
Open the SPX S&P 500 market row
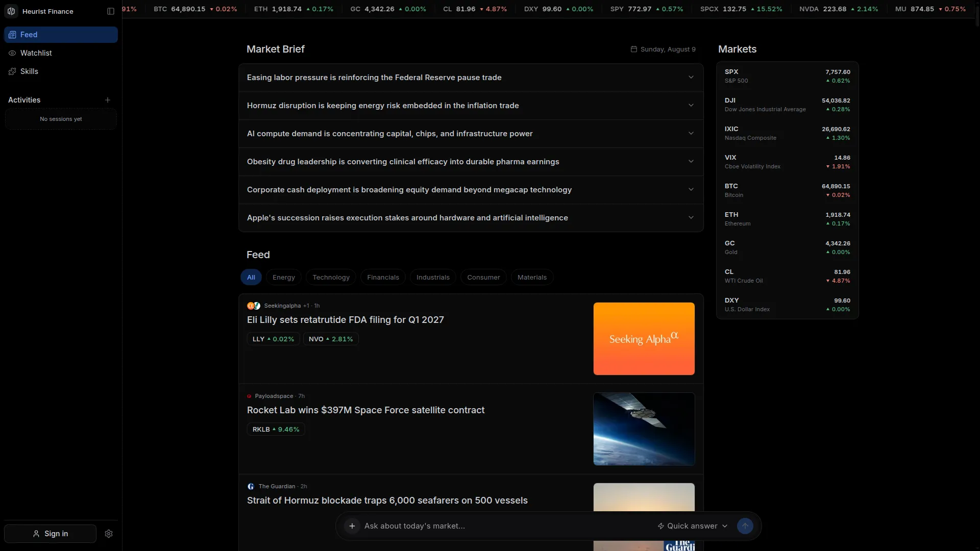(x=788, y=76)
